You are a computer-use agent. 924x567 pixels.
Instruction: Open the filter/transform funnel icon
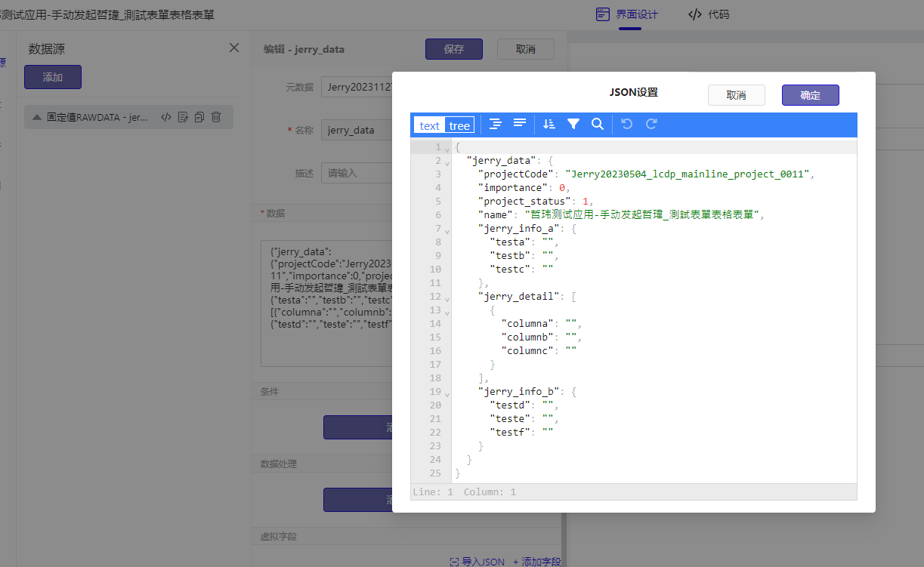pyautogui.click(x=573, y=124)
